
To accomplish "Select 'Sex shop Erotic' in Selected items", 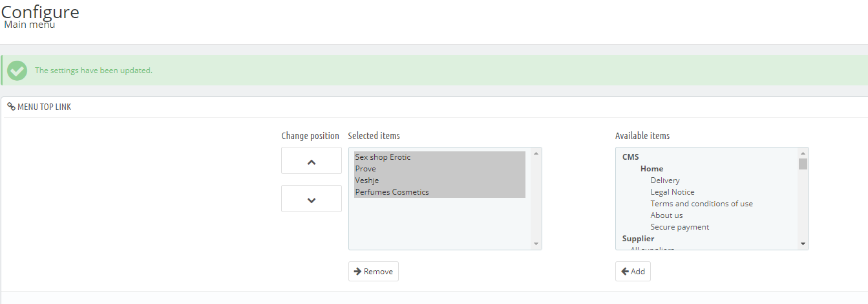I will [x=383, y=157].
